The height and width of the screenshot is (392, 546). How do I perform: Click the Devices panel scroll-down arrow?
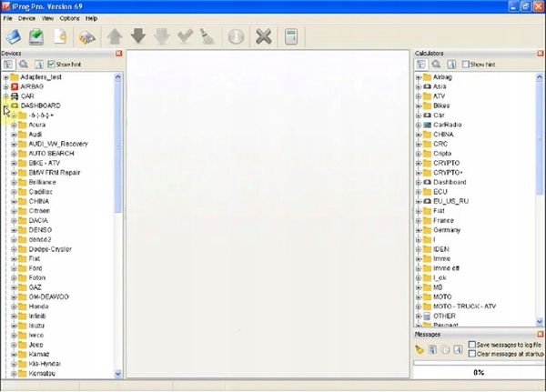[118, 374]
